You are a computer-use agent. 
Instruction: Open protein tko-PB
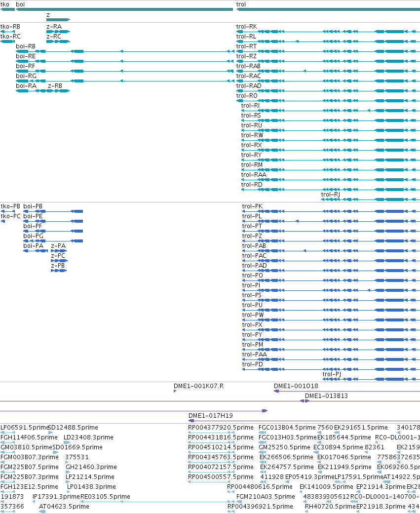(10, 206)
